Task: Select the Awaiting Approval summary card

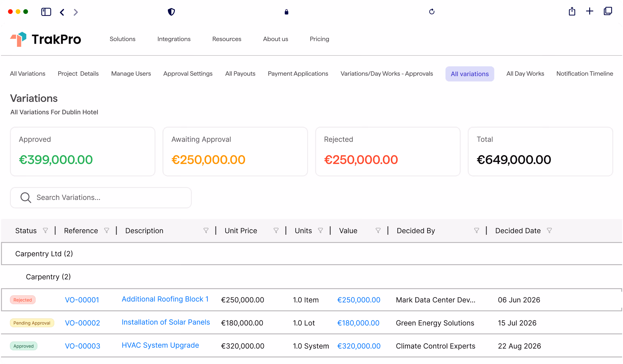Action: click(x=235, y=152)
